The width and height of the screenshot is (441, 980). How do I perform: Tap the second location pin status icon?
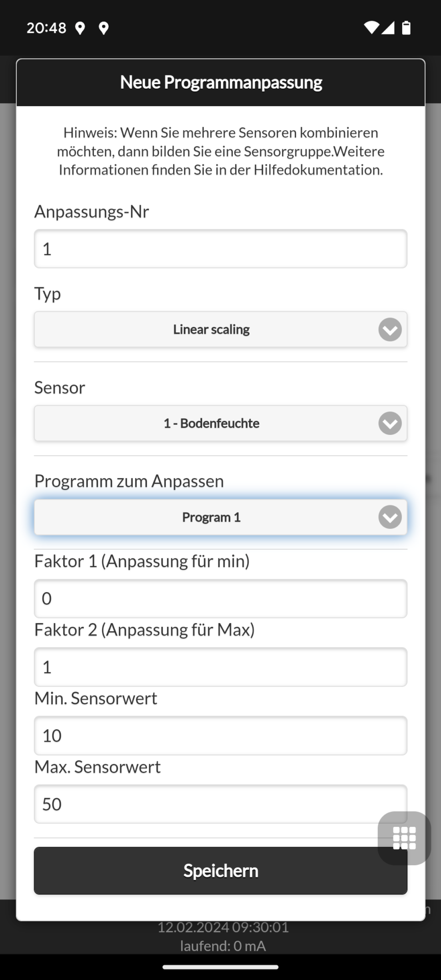click(x=104, y=28)
